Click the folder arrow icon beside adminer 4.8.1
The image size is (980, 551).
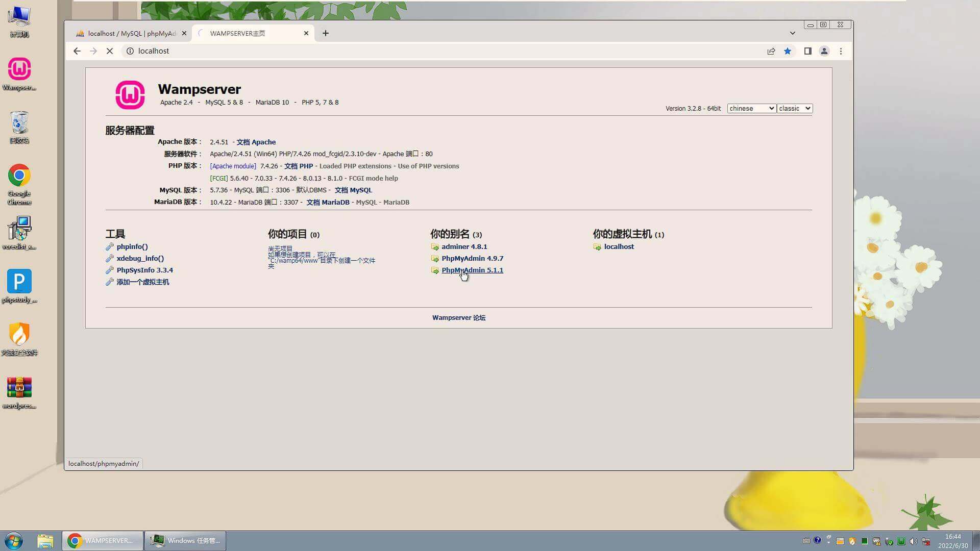[x=435, y=247]
